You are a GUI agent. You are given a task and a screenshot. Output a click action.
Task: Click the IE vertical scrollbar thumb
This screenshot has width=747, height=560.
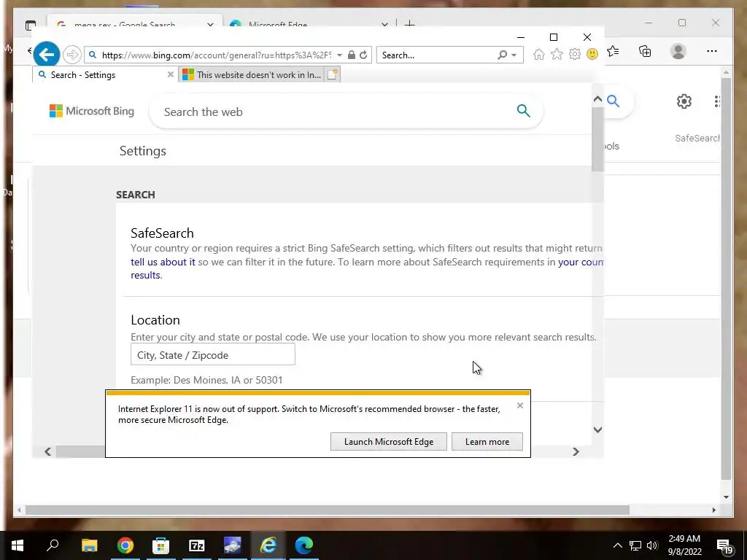597,139
